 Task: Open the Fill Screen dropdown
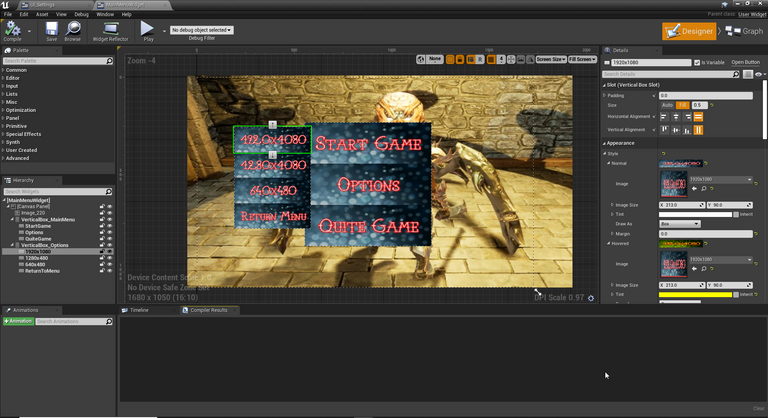pyautogui.click(x=582, y=59)
